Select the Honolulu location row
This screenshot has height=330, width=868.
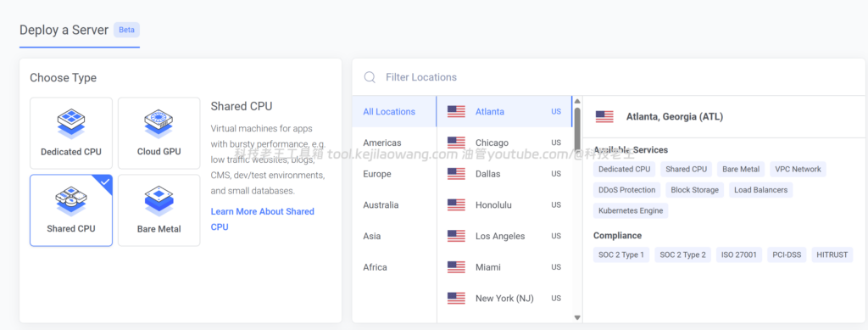504,204
